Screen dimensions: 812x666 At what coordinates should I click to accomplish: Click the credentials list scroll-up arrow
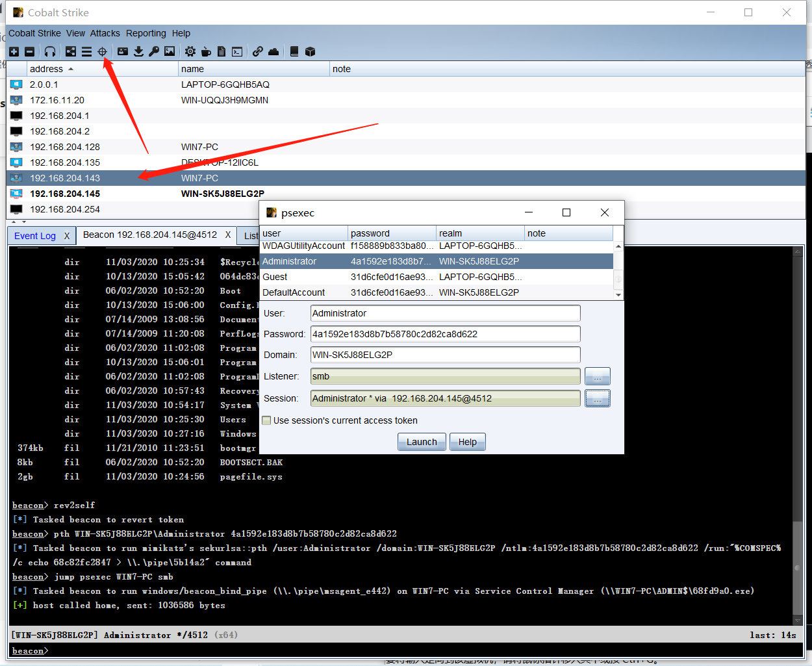click(x=618, y=246)
